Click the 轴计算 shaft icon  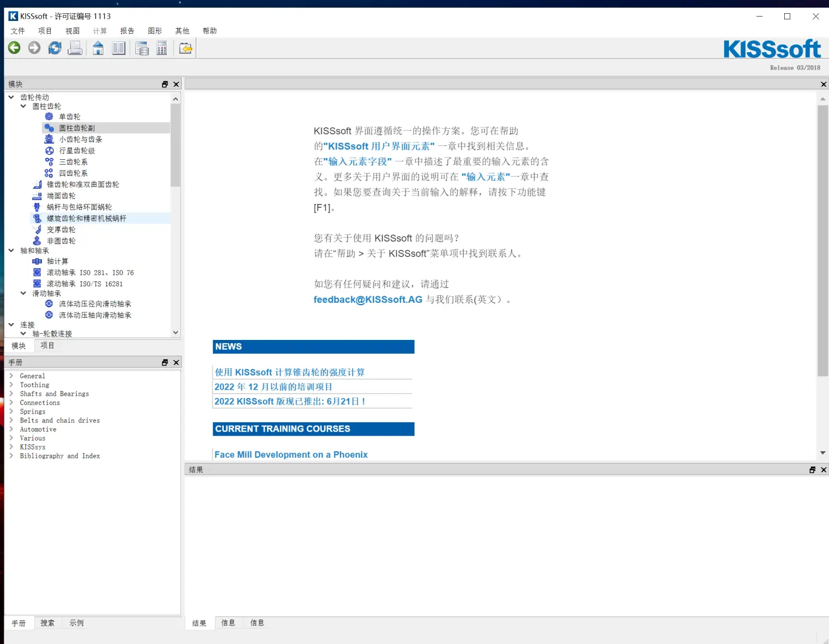[37, 261]
